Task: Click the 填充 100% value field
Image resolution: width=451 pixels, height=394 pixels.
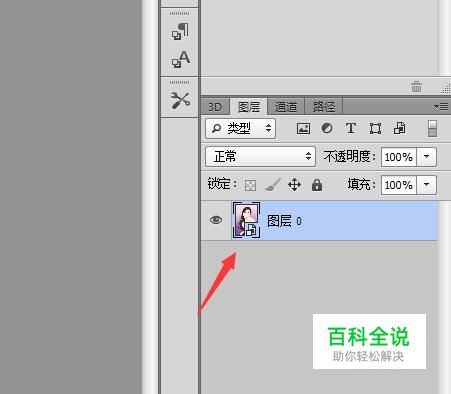Action: coord(399,185)
